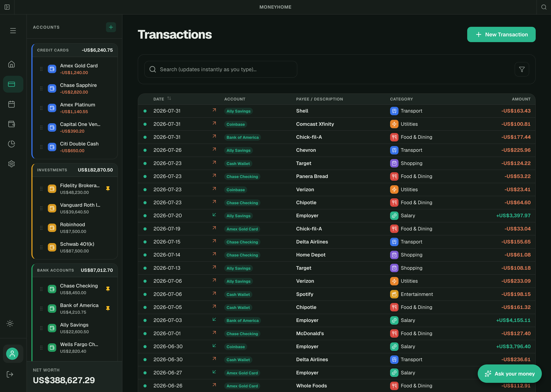Image resolution: width=551 pixels, height=392 pixels.
Task: Select the Wells Fargo Checking account
Action: pyautogui.click(x=75, y=348)
